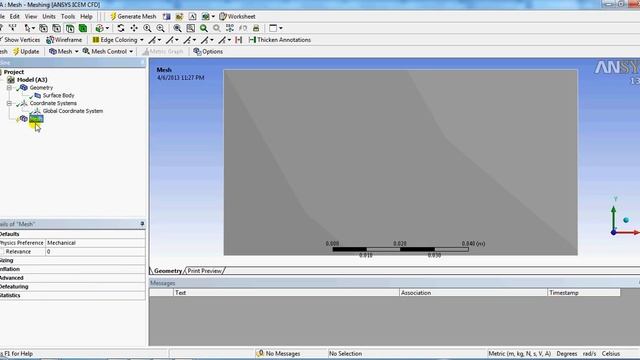The width and height of the screenshot is (640, 360).
Task: Select Surface Body in the tree
Action: pyautogui.click(x=58, y=95)
